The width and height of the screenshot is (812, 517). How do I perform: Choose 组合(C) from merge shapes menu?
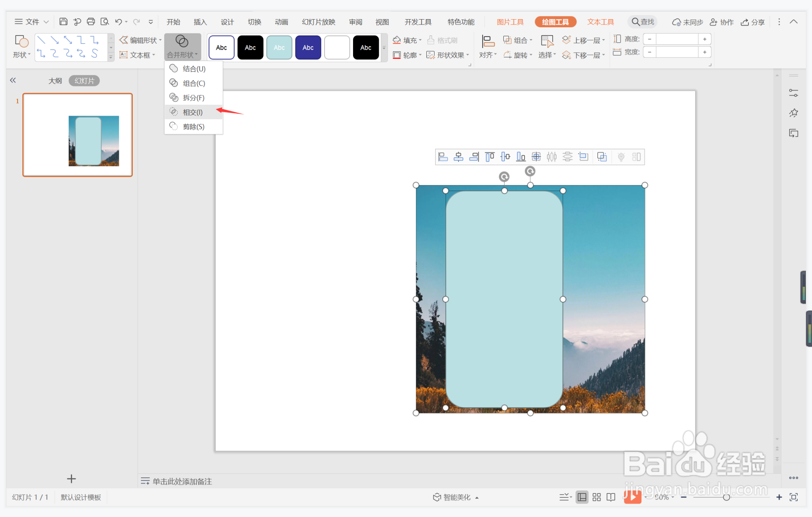pyautogui.click(x=194, y=83)
